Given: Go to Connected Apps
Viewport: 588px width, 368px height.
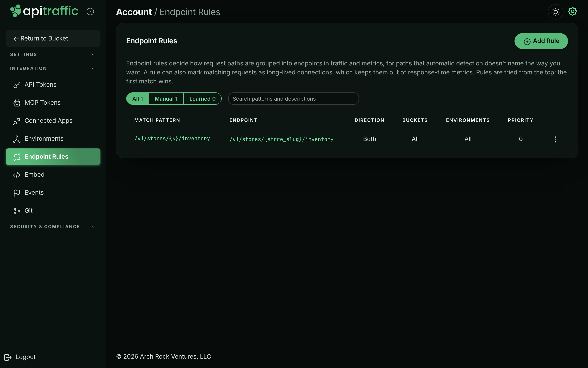Looking at the screenshot, I should 53,121.
